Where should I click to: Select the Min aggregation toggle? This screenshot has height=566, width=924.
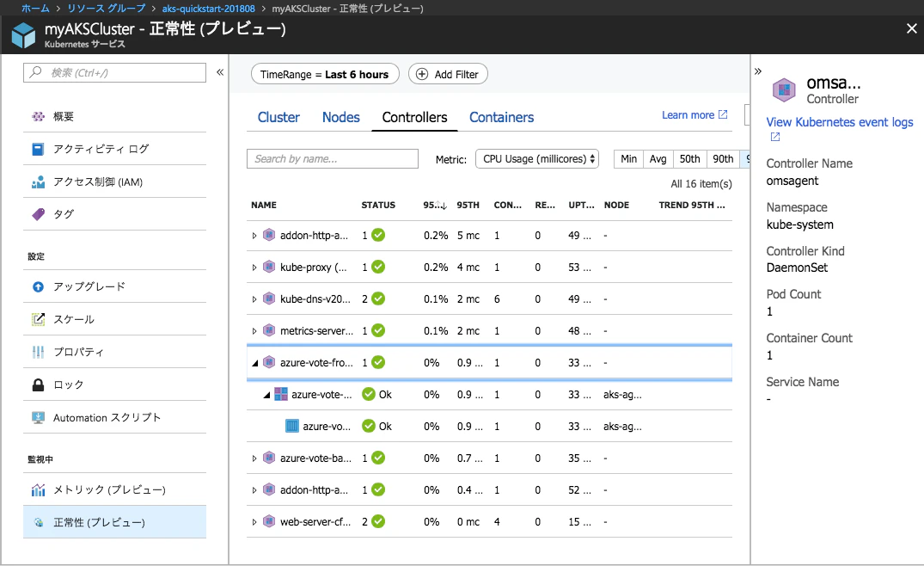[x=628, y=158]
